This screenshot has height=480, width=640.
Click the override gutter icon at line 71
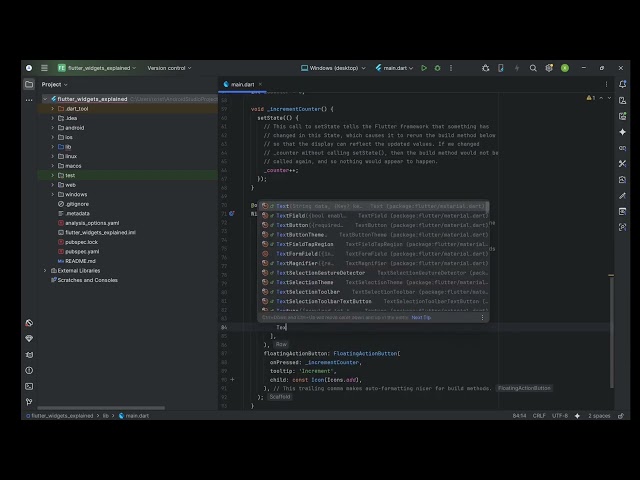tap(232, 213)
